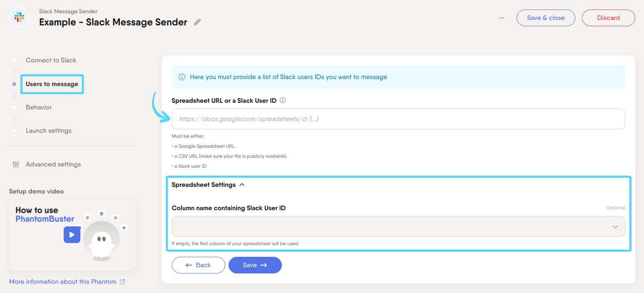Image resolution: width=644 pixels, height=293 pixels.
Task: Play the setup demo video
Action: tap(72, 235)
